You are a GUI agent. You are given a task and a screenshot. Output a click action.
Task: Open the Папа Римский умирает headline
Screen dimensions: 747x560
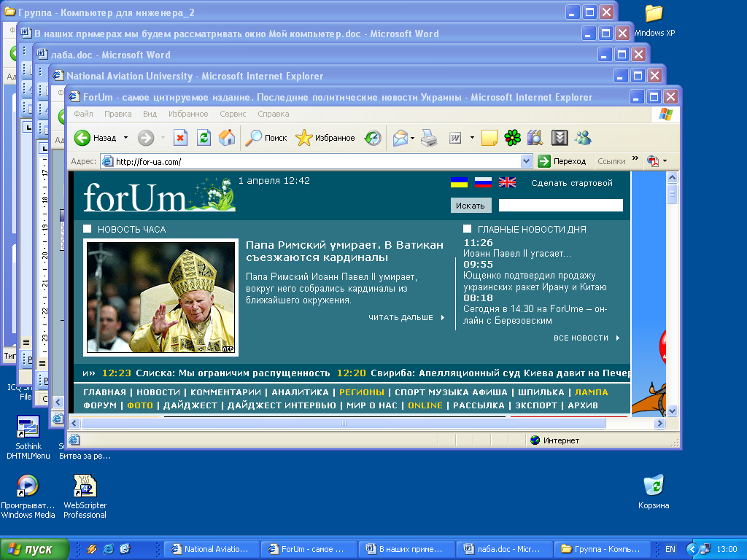[x=344, y=251]
